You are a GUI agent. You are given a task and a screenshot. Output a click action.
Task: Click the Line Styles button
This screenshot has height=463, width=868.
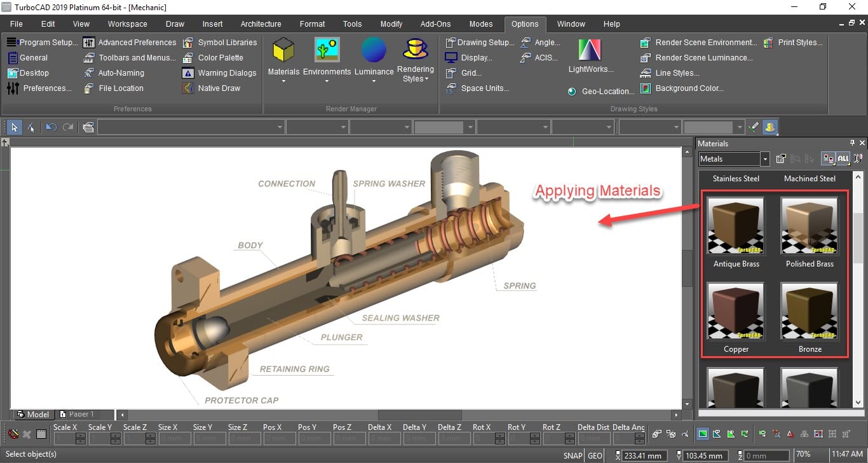pyautogui.click(x=670, y=73)
